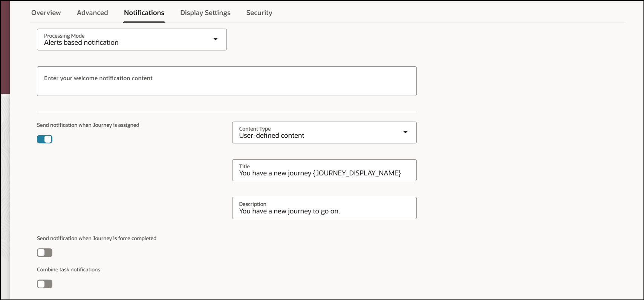Switch to the Overview tab
Image resolution: width=644 pixels, height=300 pixels.
(x=46, y=13)
